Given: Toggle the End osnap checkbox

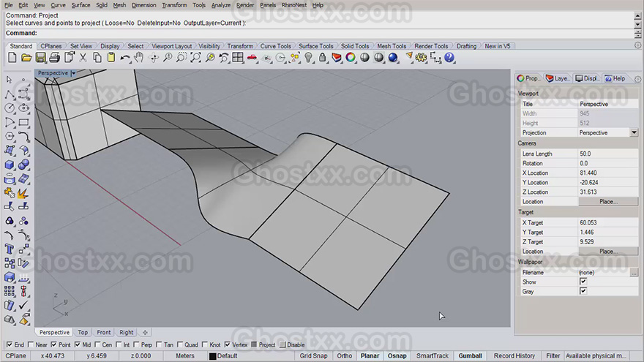Looking at the screenshot, I should tap(9, 344).
